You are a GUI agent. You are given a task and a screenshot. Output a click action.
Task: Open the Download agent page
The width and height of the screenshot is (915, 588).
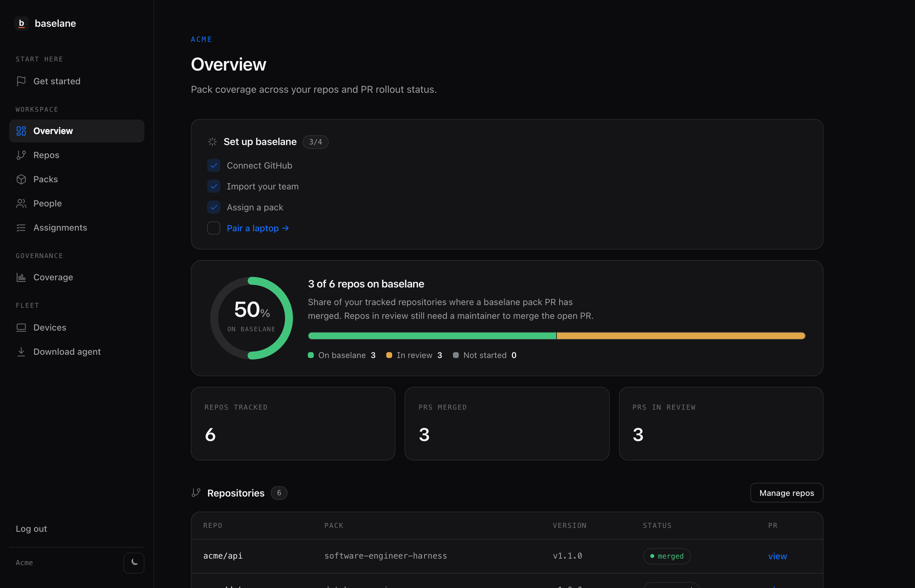pyautogui.click(x=77, y=351)
